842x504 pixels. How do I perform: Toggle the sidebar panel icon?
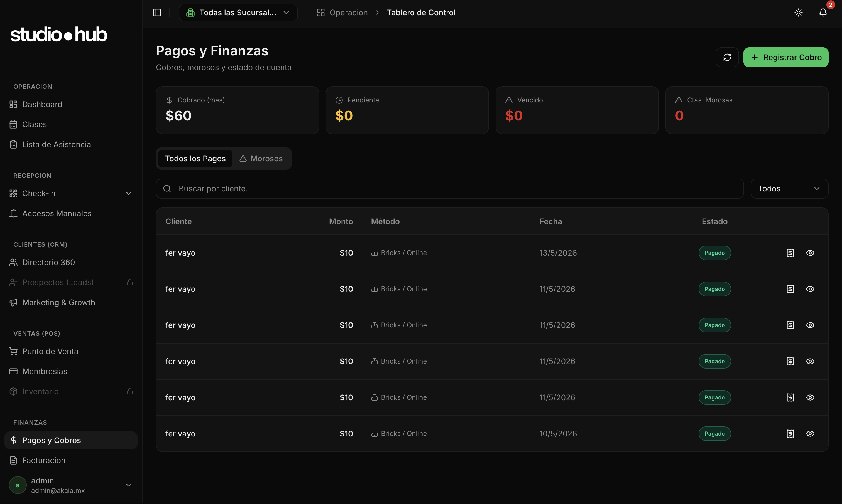click(x=157, y=13)
